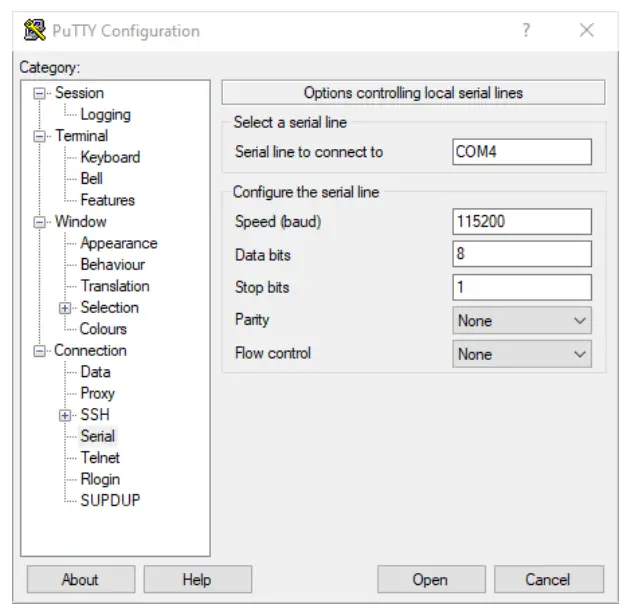Viewport: 632px width, 615px height.
Task: Choose the SUPDUP category
Action: 110,500
